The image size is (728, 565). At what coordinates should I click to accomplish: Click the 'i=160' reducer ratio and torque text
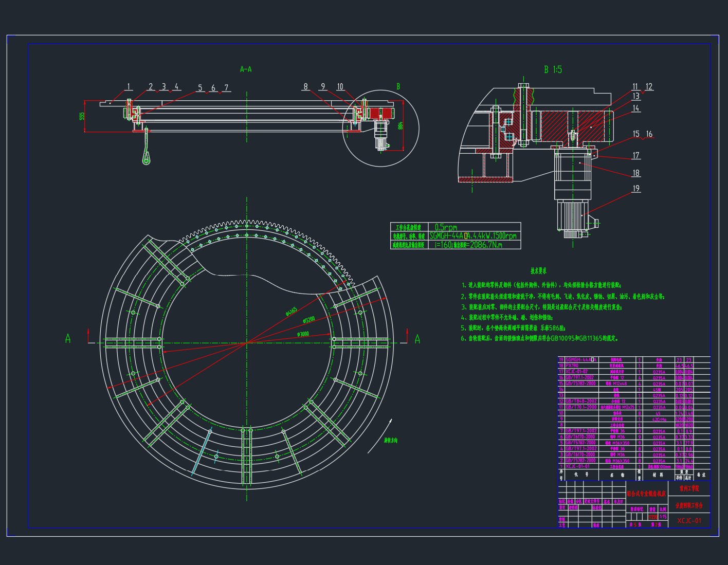[x=469, y=245]
